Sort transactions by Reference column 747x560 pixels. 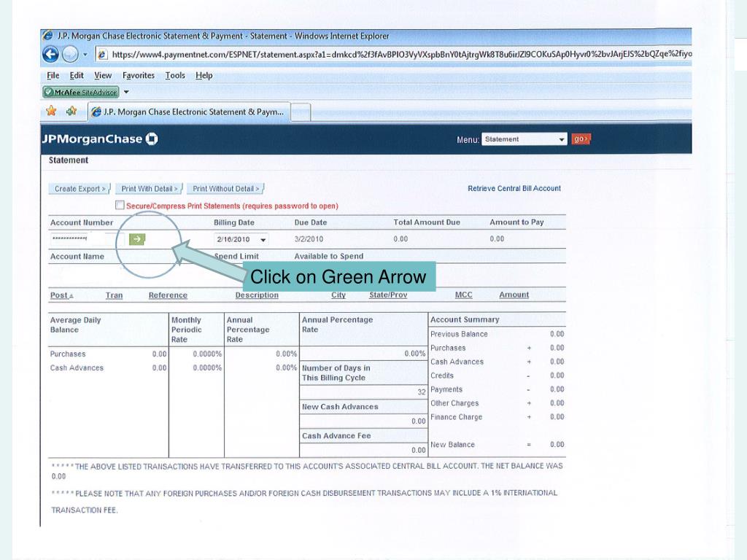168,295
